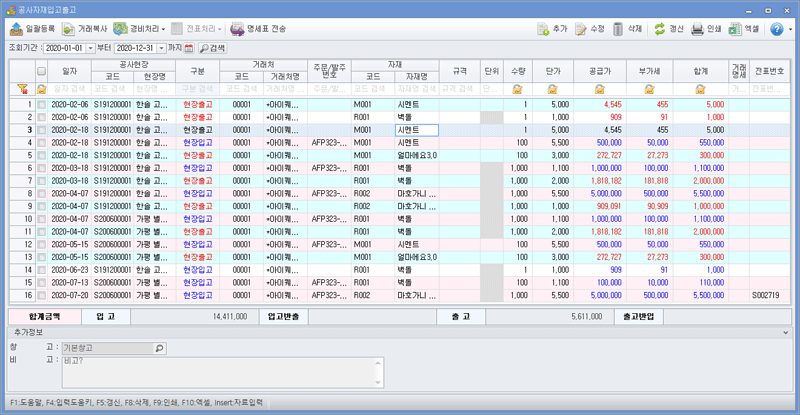
Task: Open the start date 2020-01-01 dropdown
Action: pos(90,47)
